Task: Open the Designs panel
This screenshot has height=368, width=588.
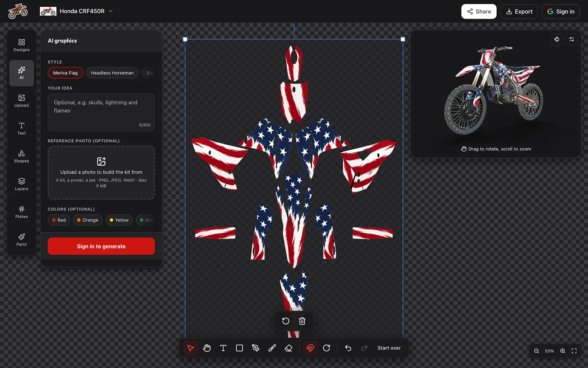Action: coord(22,45)
